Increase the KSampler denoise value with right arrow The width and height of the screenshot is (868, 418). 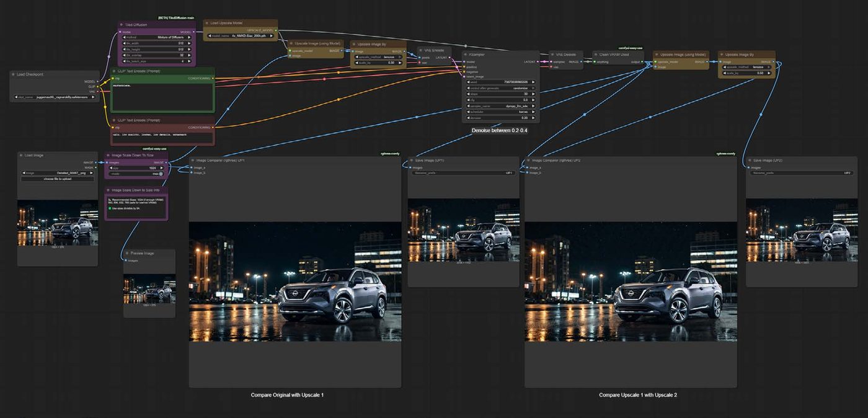[x=534, y=118]
